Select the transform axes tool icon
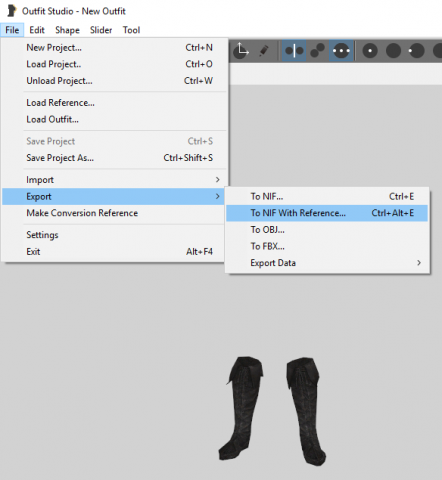 pos(241,51)
